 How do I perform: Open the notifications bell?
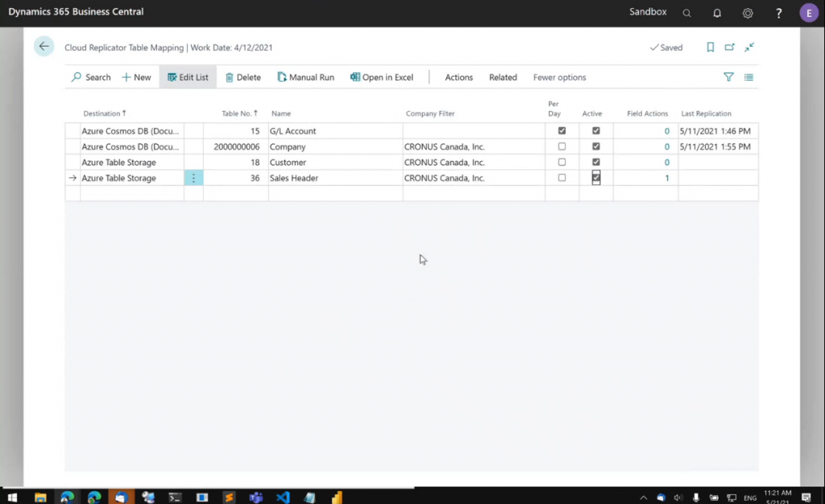pyautogui.click(x=717, y=13)
